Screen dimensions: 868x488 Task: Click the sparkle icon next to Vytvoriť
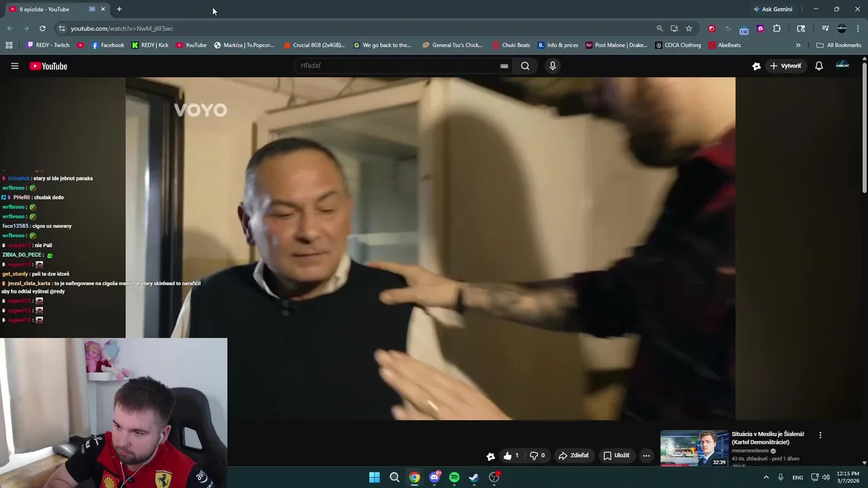[x=756, y=66]
